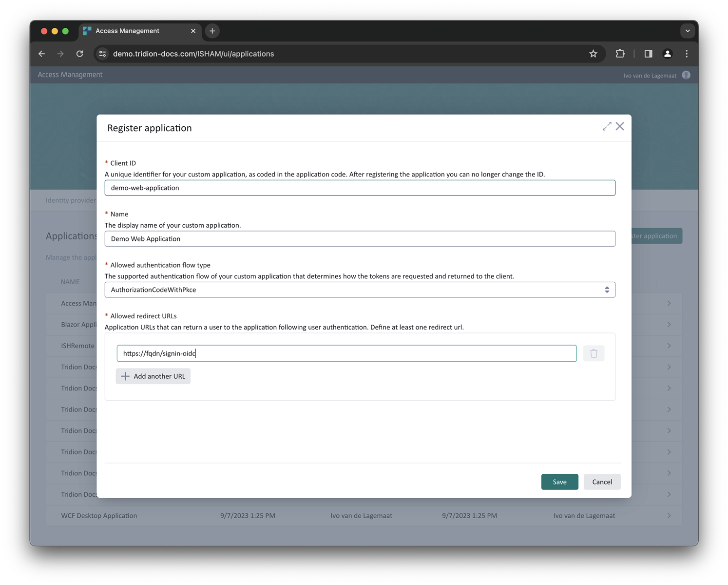Open the Allowed authentication flow type dropdown
The image size is (728, 585).
click(360, 290)
